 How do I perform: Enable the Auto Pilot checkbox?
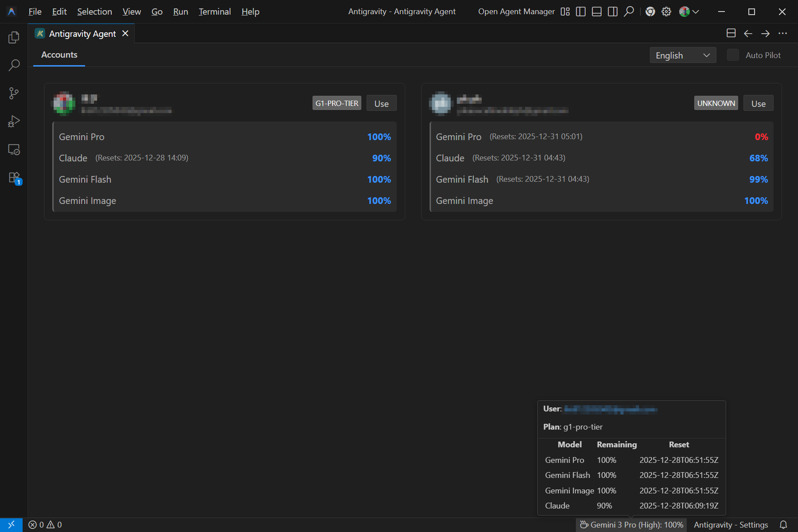point(733,55)
